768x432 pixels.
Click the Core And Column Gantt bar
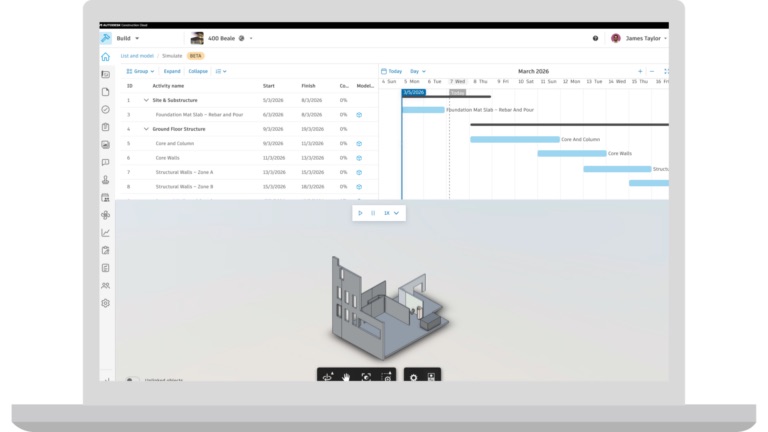(x=515, y=140)
